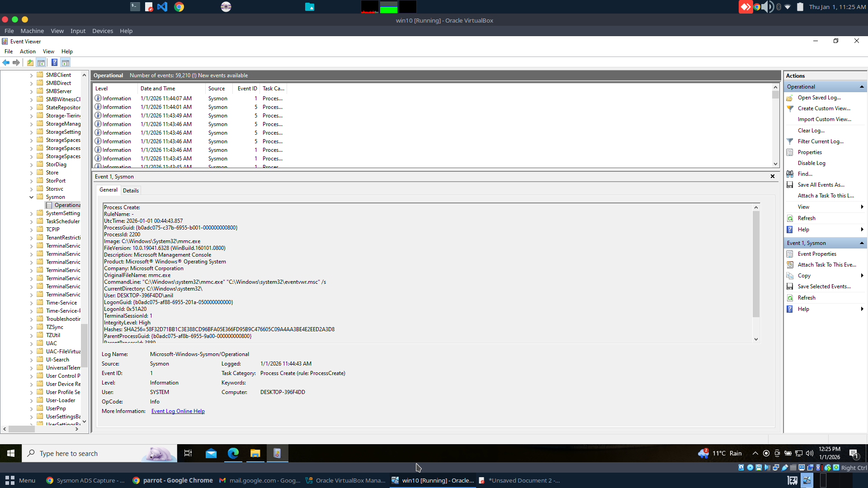Screen dimensions: 868x488
Task: Click Refresh under the Operational actions
Action: pyautogui.click(x=807, y=218)
